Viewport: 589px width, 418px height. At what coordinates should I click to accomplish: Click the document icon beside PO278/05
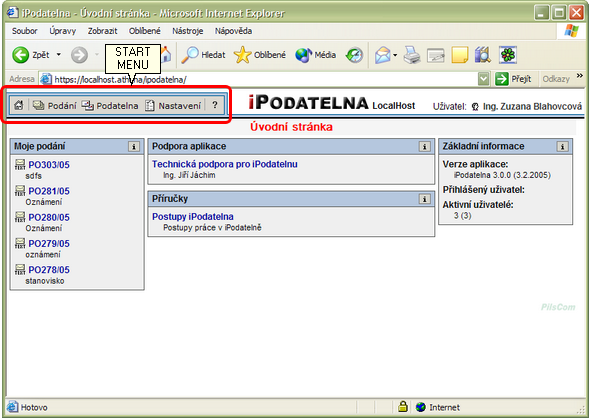pyautogui.click(x=20, y=269)
